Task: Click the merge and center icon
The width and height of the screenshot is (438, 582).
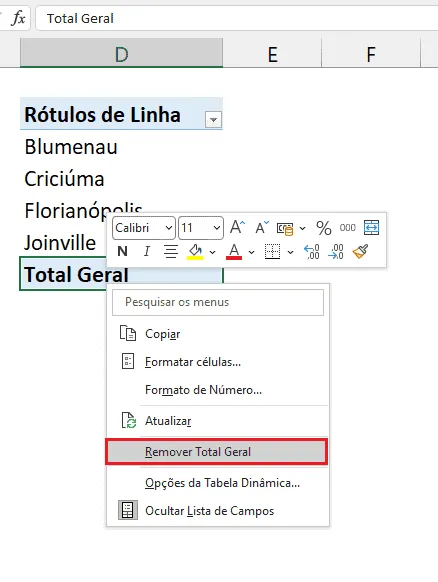Action: coord(371,228)
